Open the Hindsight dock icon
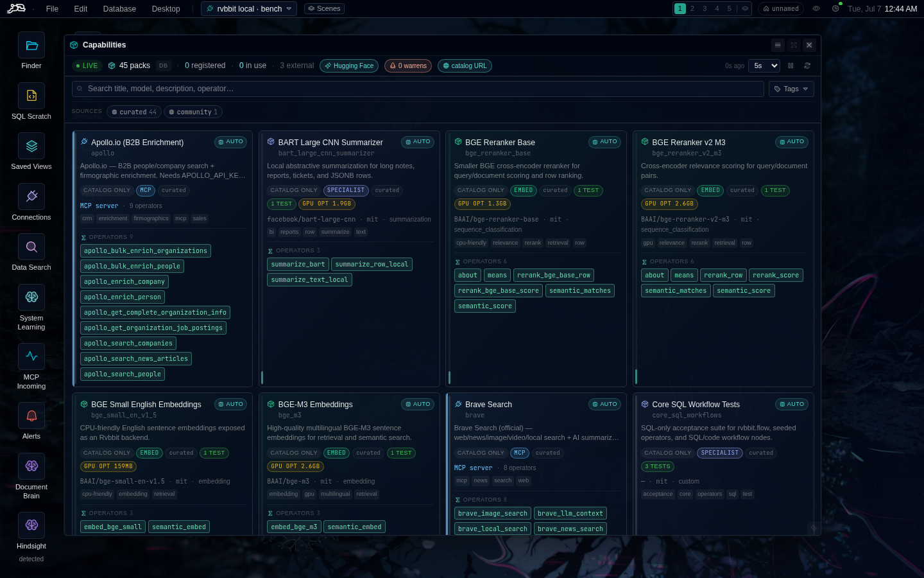The height and width of the screenshot is (578, 924). click(31, 525)
